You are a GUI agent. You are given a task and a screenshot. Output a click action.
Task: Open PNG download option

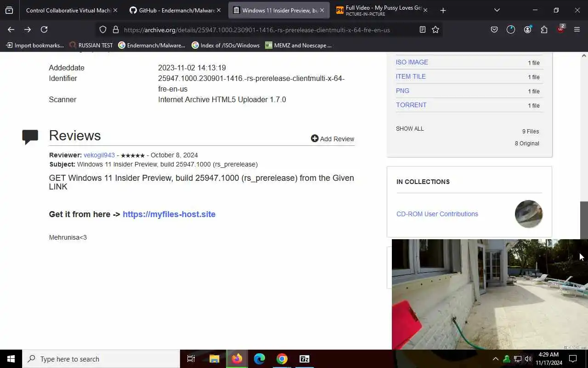(402, 91)
